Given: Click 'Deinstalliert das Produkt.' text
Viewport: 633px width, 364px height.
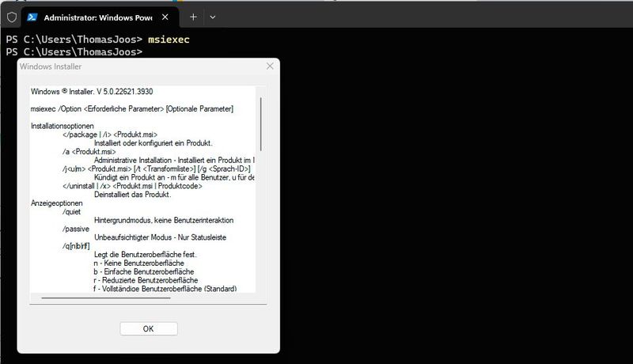Looking at the screenshot, I should pos(132,195).
